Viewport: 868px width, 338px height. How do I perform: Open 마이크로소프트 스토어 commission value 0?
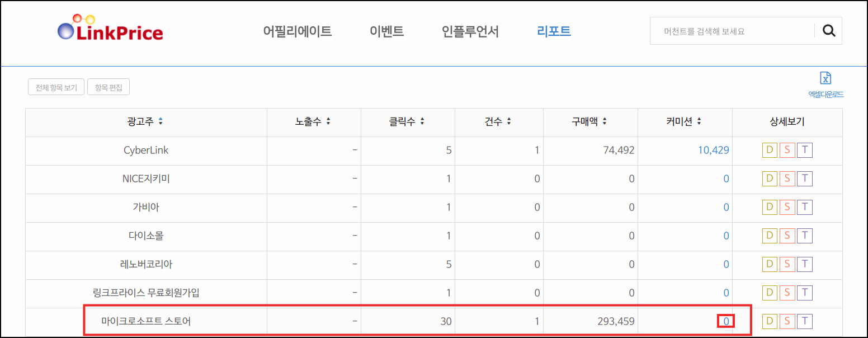(726, 321)
